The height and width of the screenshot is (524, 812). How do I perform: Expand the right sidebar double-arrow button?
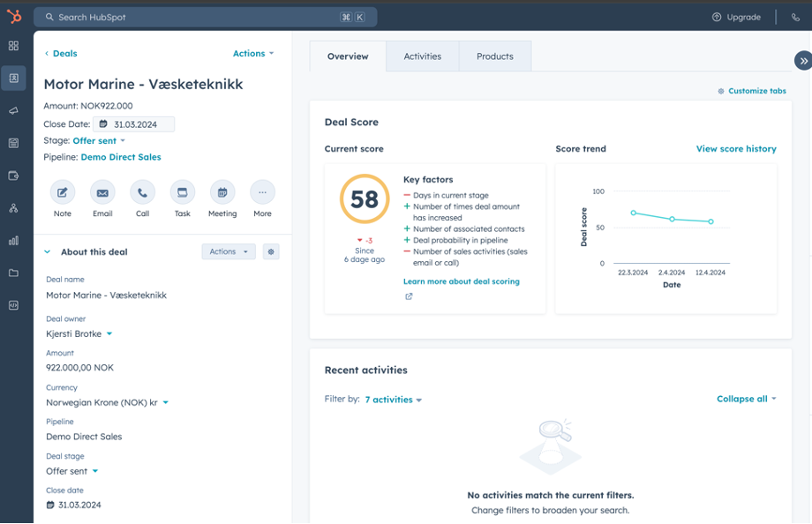pos(803,61)
